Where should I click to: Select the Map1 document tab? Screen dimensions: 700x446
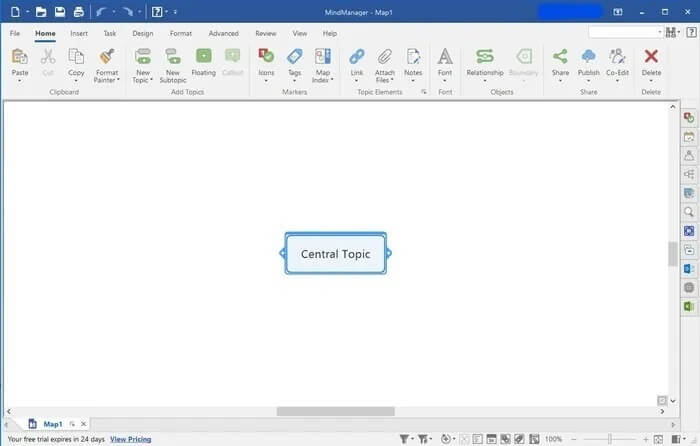click(52, 424)
